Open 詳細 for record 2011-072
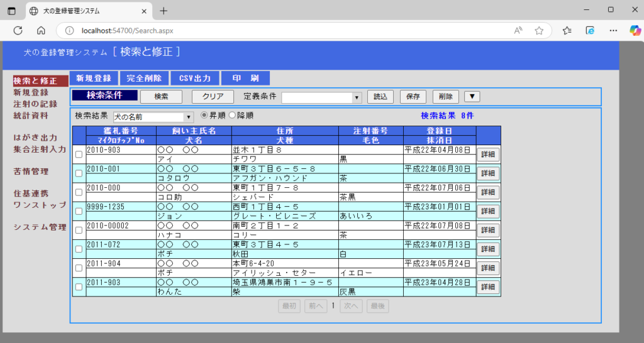 (488, 249)
